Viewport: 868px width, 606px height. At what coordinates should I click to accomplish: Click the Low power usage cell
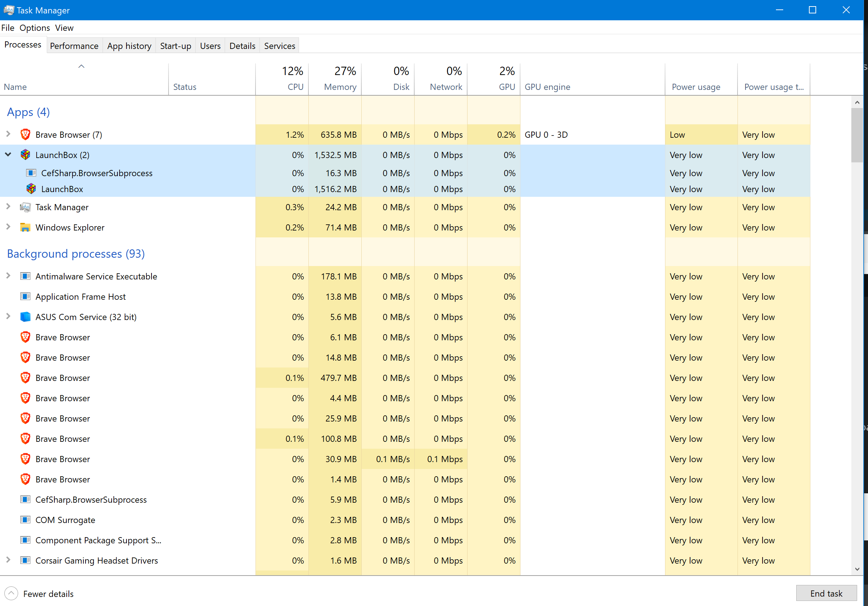point(701,134)
